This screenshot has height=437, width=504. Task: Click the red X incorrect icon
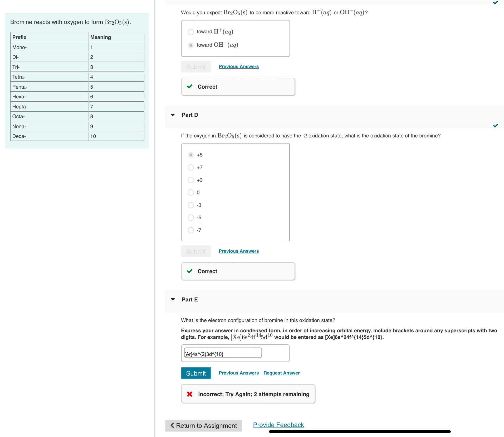(190, 394)
